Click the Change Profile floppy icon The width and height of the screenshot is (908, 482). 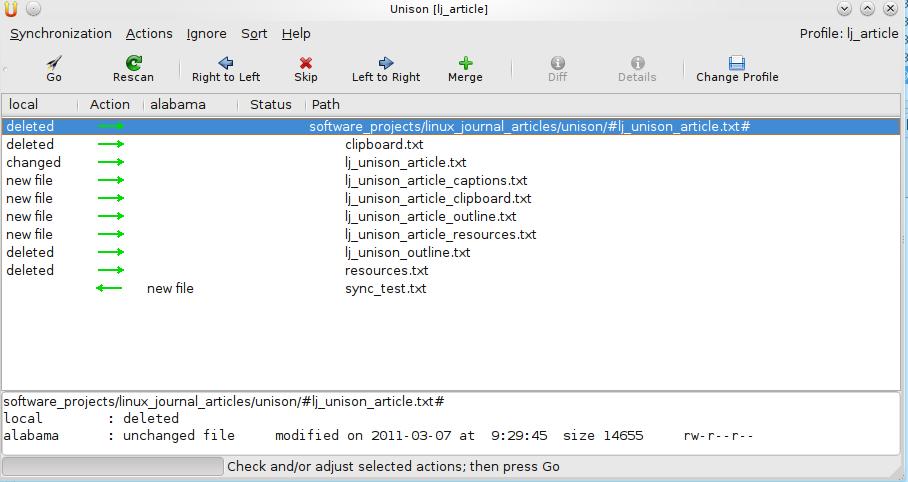(x=737, y=63)
